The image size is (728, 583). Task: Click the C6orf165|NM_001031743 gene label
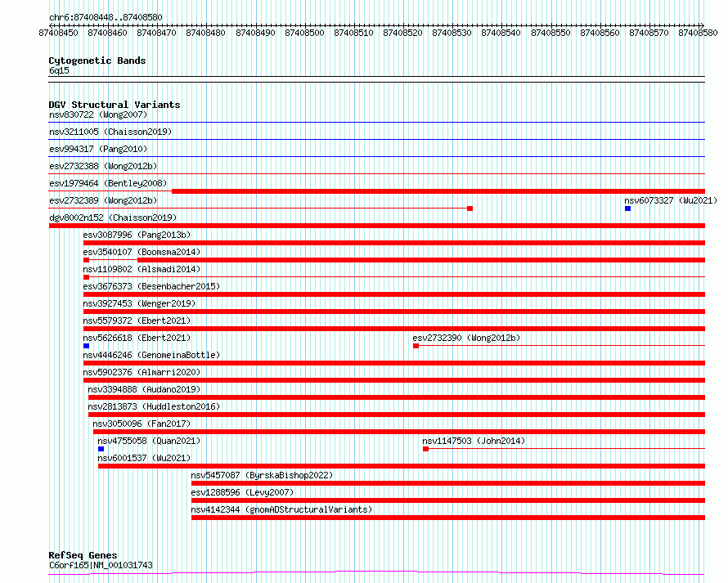[101, 565]
